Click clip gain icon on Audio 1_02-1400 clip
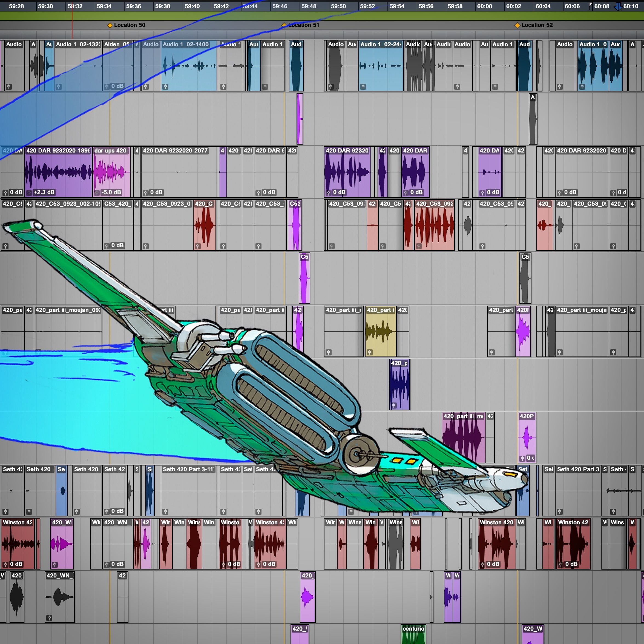This screenshot has width=644, height=644. point(165,87)
